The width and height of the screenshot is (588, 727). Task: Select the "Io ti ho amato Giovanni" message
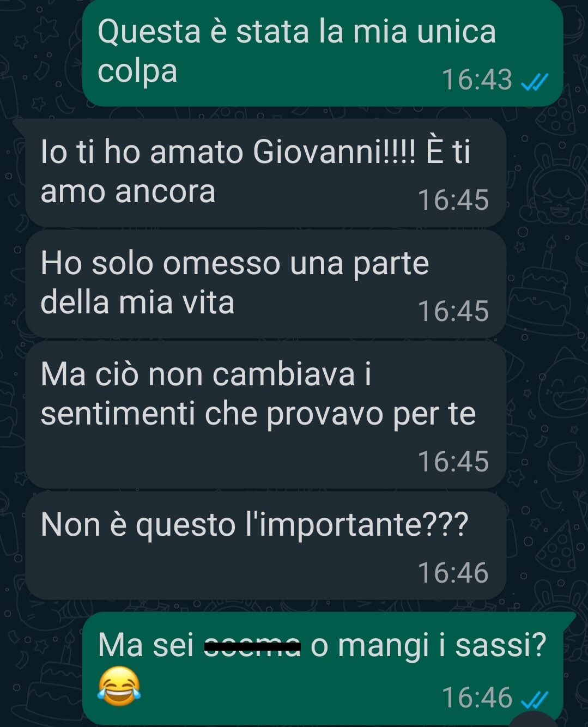(266, 172)
